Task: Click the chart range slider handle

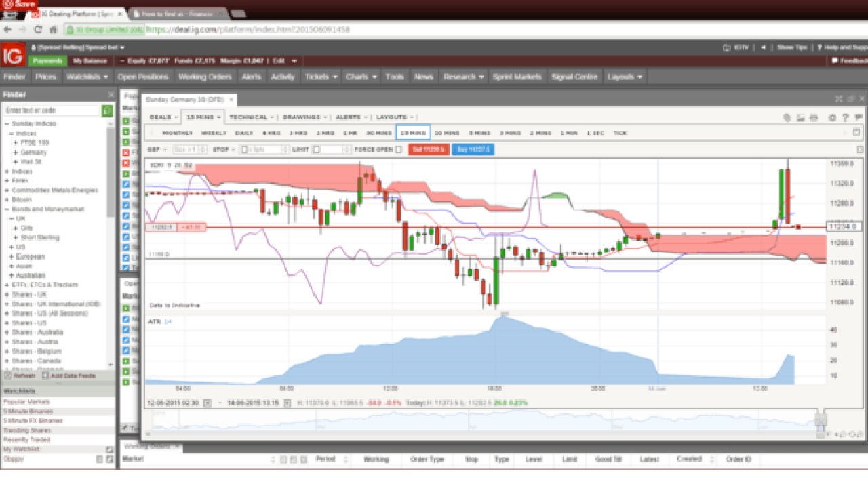Action: (x=821, y=421)
